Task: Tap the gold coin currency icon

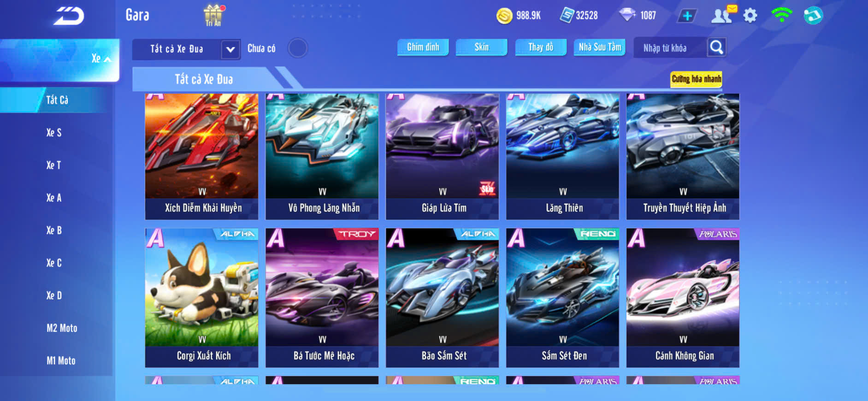Action: click(504, 16)
